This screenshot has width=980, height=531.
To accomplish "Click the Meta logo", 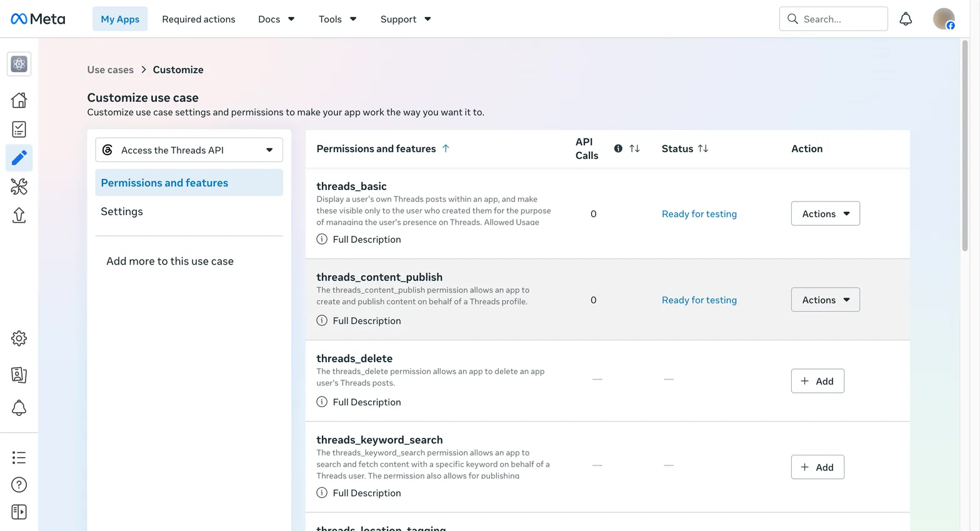I will [38, 19].
